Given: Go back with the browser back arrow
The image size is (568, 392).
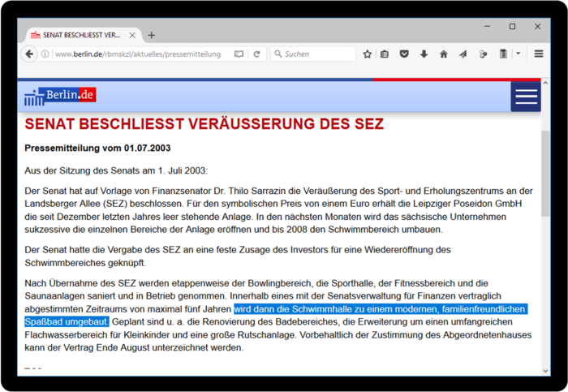Looking at the screenshot, I should point(29,54).
